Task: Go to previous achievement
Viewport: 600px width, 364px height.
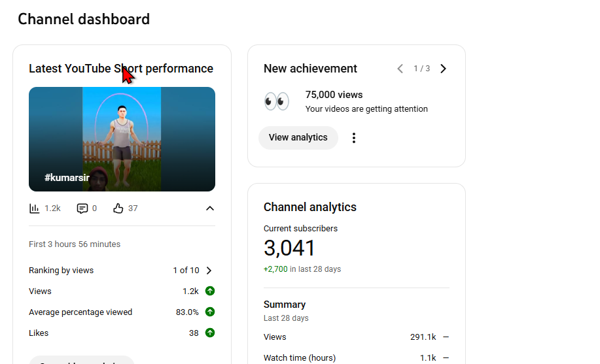Action: coord(400,69)
